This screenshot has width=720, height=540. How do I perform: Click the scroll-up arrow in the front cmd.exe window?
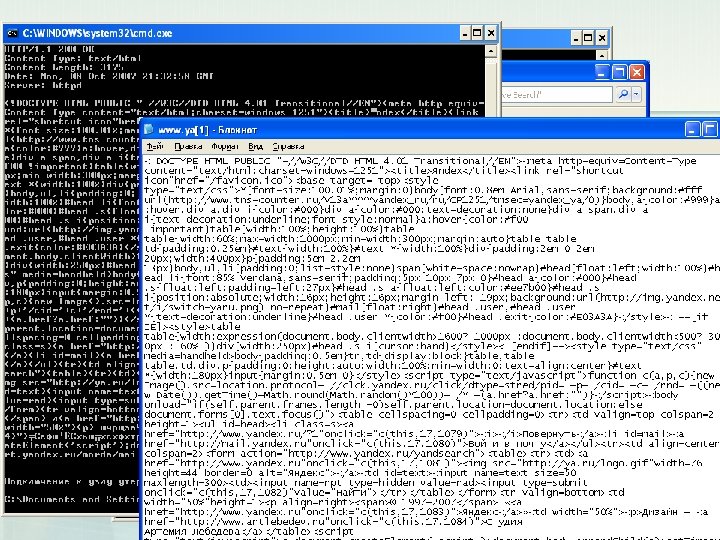pyautogui.click(x=491, y=51)
